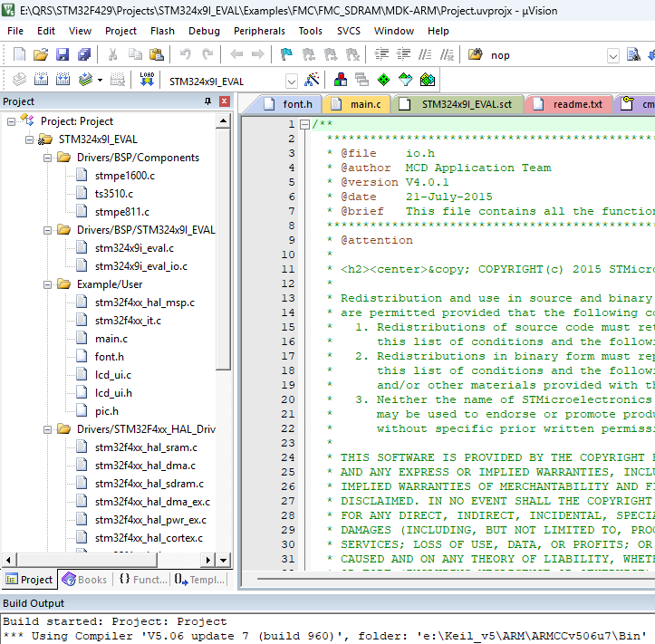This screenshot has height=644, width=655.
Task: Click the Rebuild all target files icon
Action: click(x=63, y=79)
